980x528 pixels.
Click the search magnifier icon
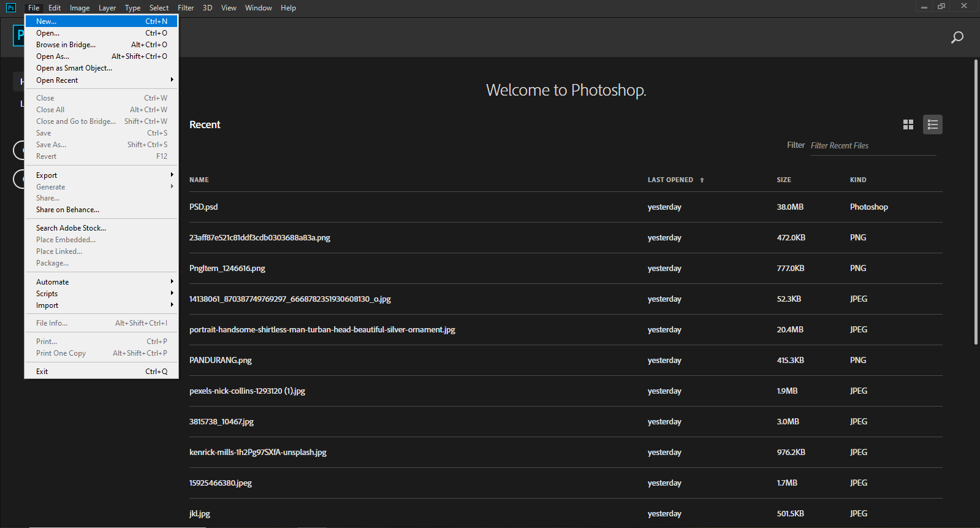957,38
